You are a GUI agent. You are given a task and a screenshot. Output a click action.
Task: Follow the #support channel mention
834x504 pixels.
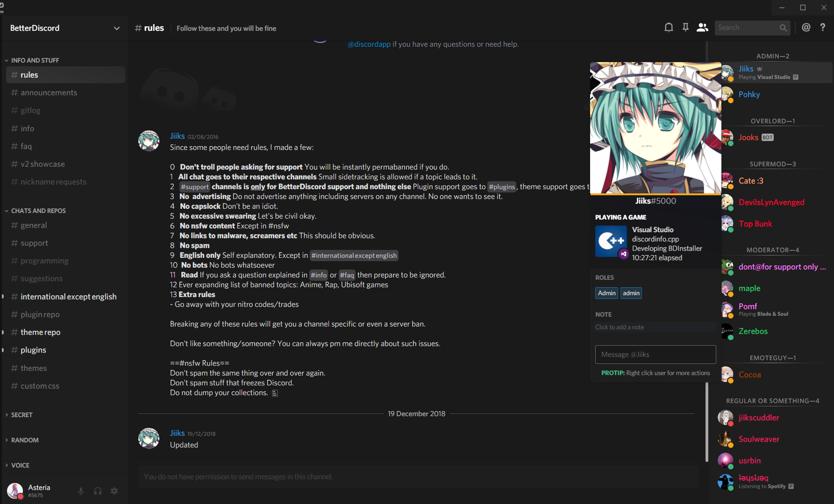click(x=195, y=187)
